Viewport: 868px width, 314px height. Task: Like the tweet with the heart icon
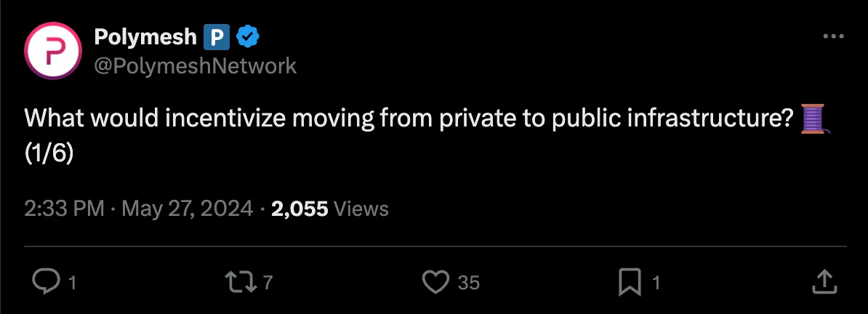pos(436,282)
